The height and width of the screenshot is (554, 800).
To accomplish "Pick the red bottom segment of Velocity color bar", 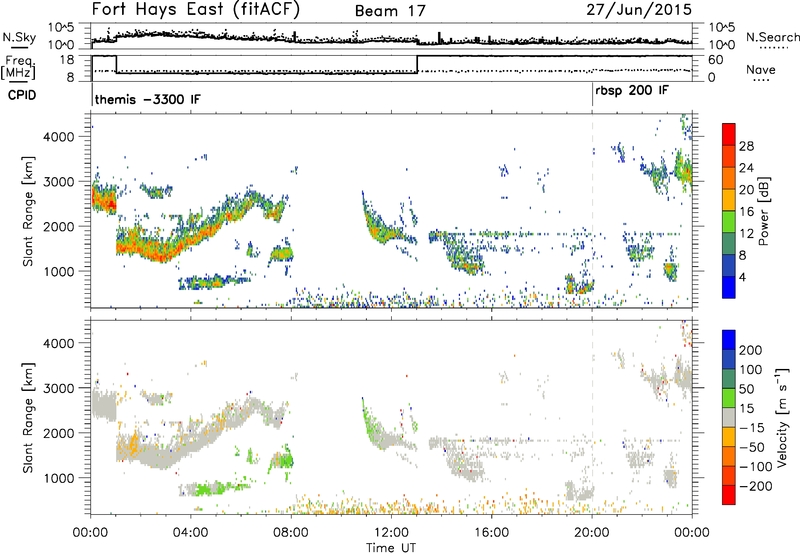I will tap(729, 495).
